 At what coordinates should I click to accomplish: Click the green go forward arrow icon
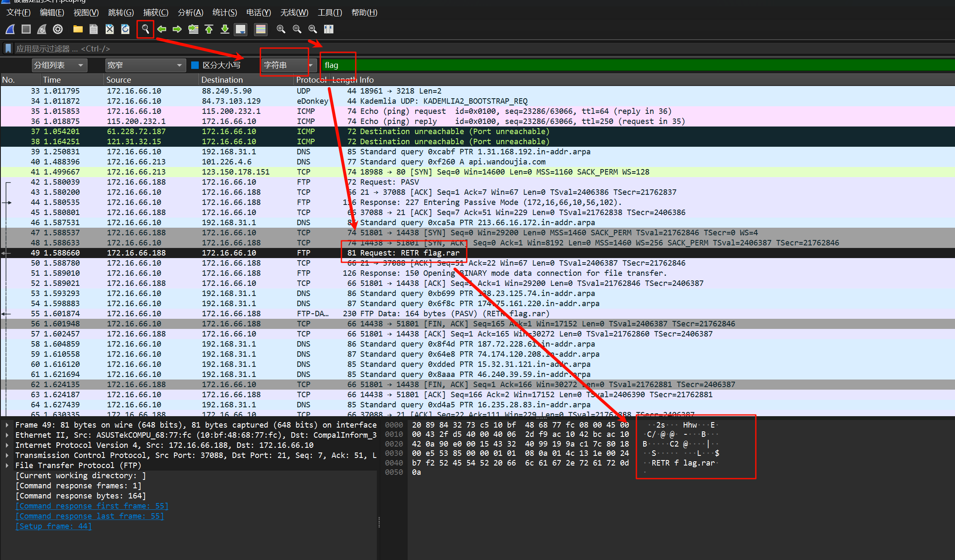(177, 29)
